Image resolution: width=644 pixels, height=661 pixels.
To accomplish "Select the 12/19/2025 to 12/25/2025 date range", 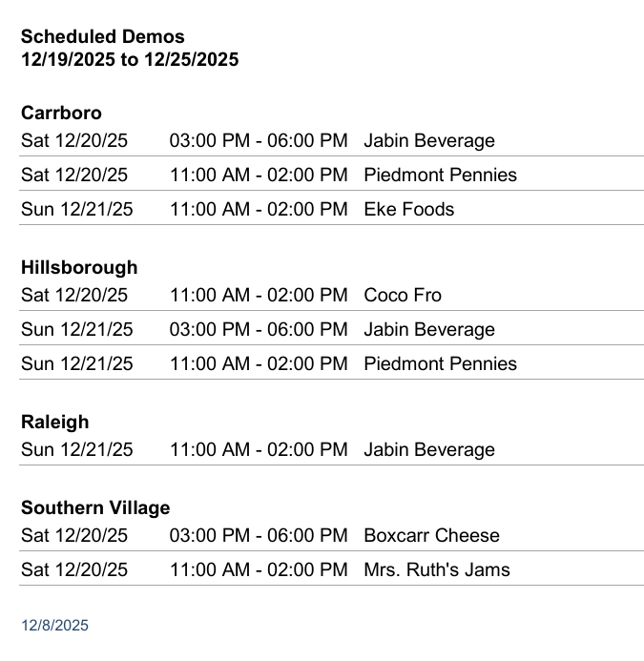I will coord(130,60).
